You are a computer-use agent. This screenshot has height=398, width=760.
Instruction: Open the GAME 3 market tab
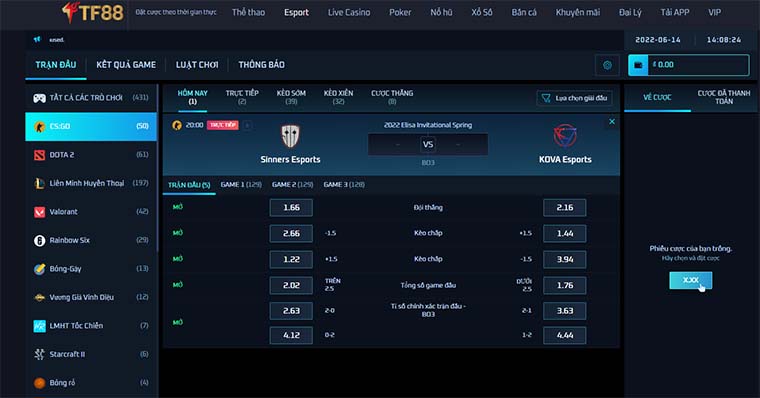344,185
